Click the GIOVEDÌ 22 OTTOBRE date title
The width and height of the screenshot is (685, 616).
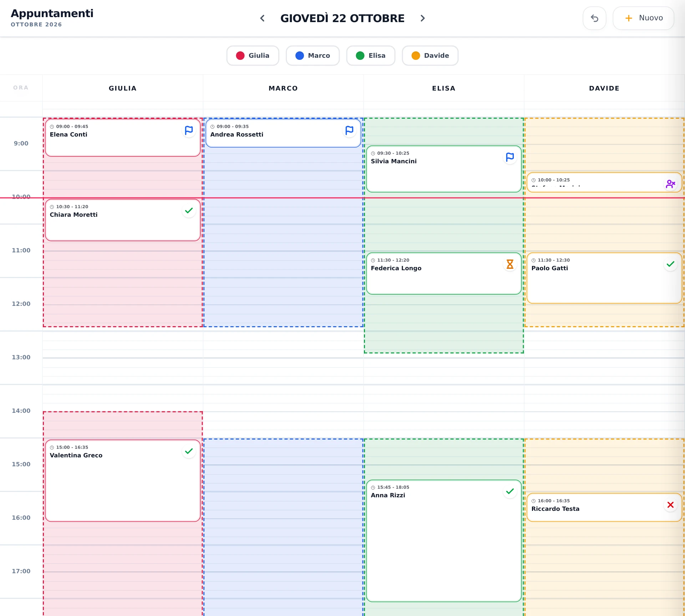tap(342, 18)
